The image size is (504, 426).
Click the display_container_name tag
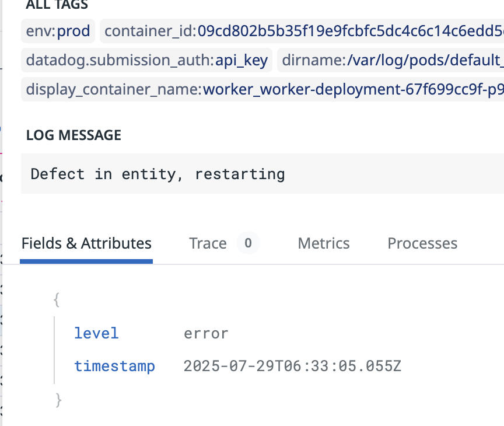[264, 89]
